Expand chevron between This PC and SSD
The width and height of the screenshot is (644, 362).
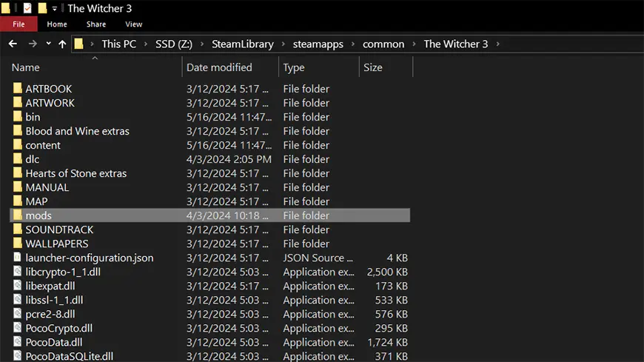tap(146, 44)
